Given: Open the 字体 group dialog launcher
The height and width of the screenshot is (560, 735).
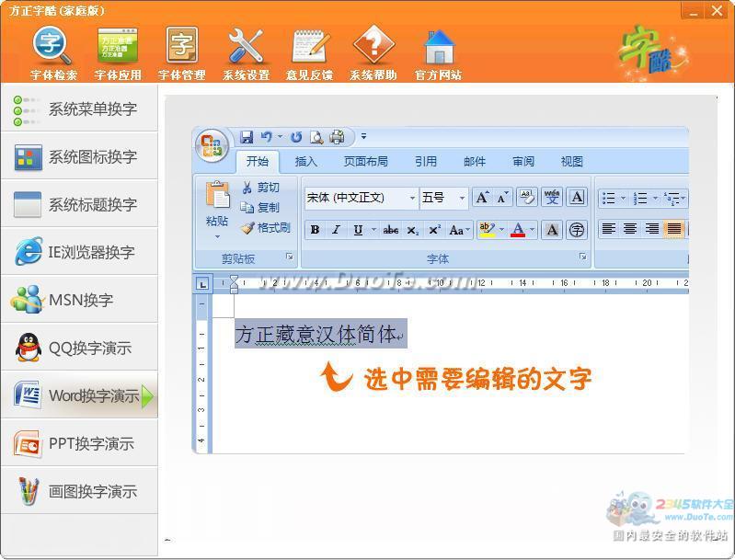Looking at the screenshot, I should 582,257.
